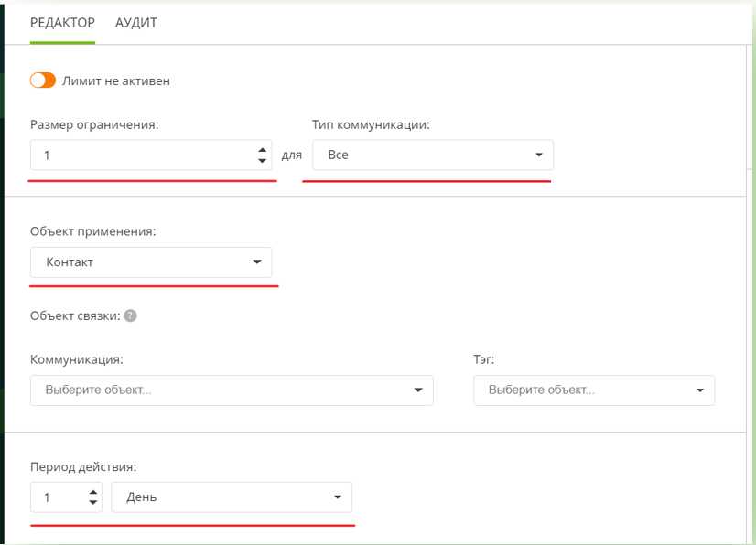
Task: Decrease 'Размер ограничения' with down arrow
Action: pyautogui.click(x=263, y=161)
